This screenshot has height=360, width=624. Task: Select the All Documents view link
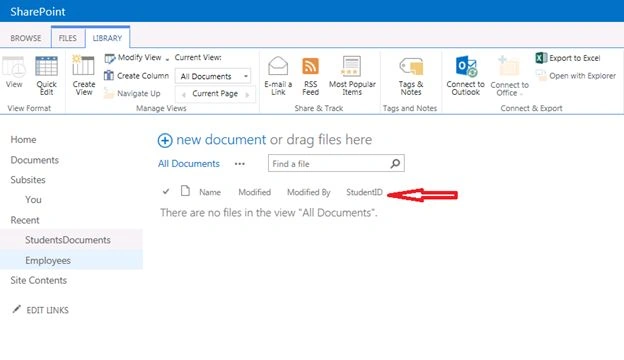(x=189, y=163)
